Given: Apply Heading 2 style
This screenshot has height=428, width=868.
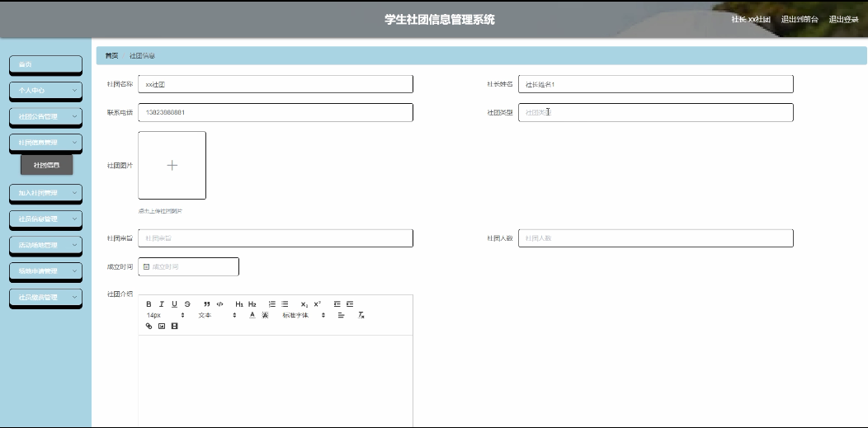Looking at the screenshot, I should (x=252, y=304).
